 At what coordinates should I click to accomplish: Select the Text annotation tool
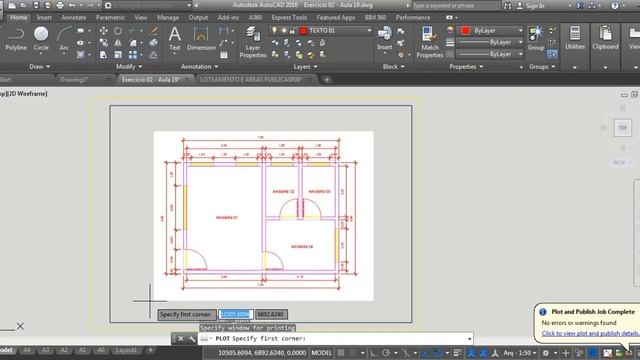[x=175, y=39]
